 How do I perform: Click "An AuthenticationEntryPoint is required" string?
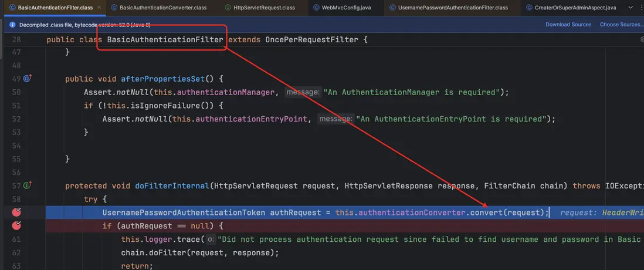pyautogui.click(x=451, y=119)
